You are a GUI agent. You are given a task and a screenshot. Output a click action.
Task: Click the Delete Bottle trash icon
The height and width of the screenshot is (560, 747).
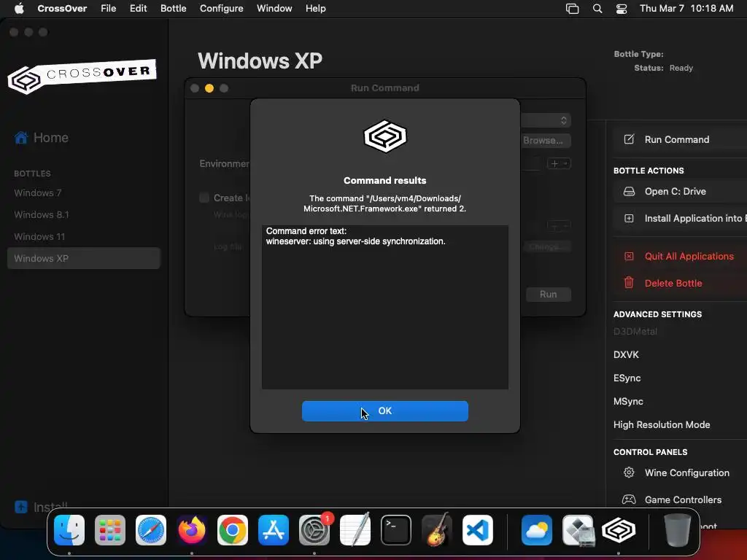tap(629, 283)
